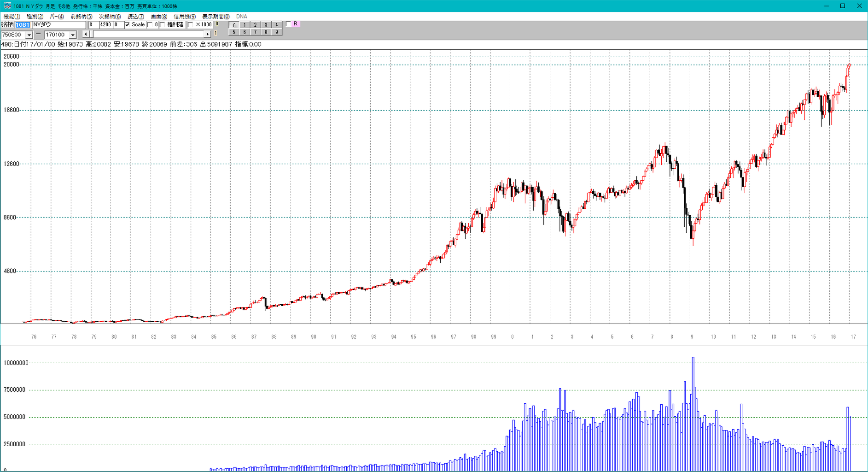Select the 次銘柄(6) menu item

[110, 17]
